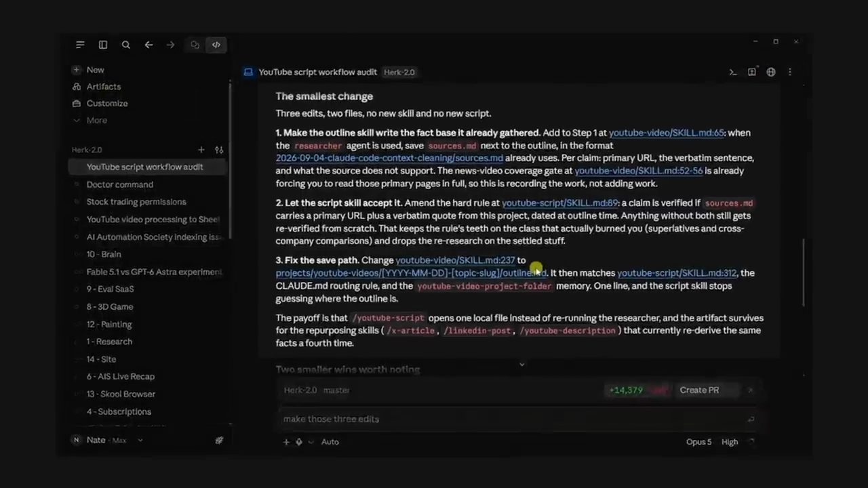Open search with the magnifier icon
This screenshot has height=488, width=868.
[126, 45]
